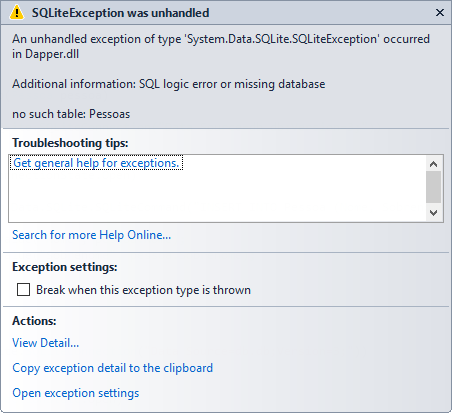Click the 'Troubleshooting tips:' heading

point(70,143)
